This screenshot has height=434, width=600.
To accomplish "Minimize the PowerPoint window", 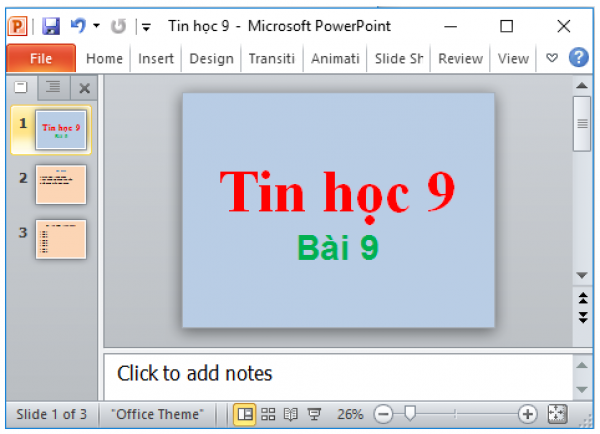I will pos(450,26).
